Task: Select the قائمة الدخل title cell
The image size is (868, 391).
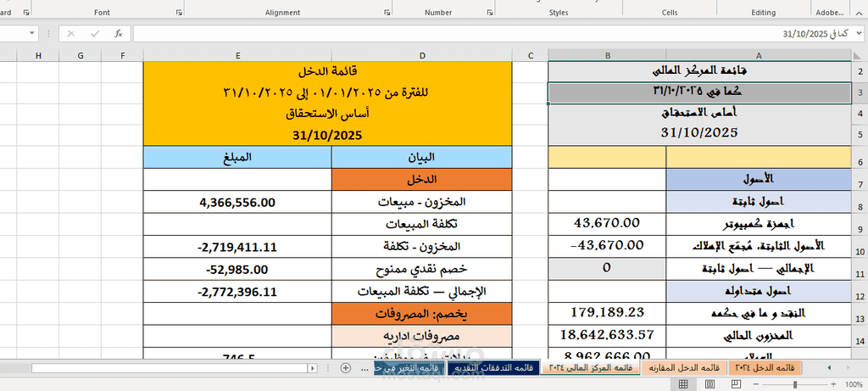Action: [328, 71]
